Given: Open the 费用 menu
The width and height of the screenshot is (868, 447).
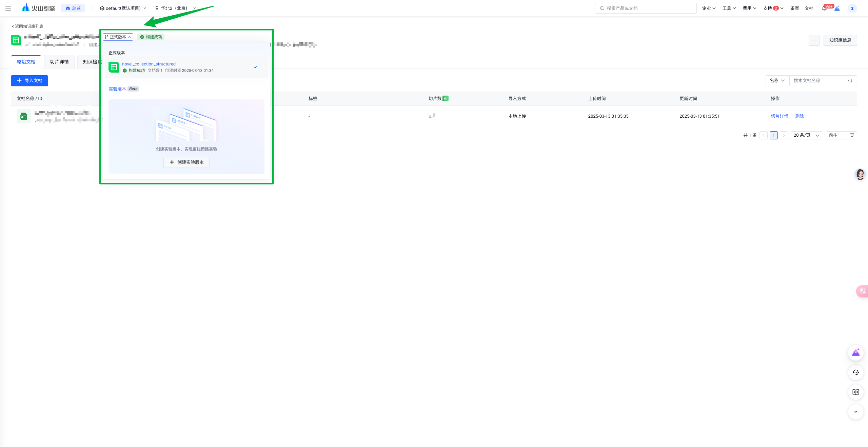Looking at the screenshot, I should [749, 8].
